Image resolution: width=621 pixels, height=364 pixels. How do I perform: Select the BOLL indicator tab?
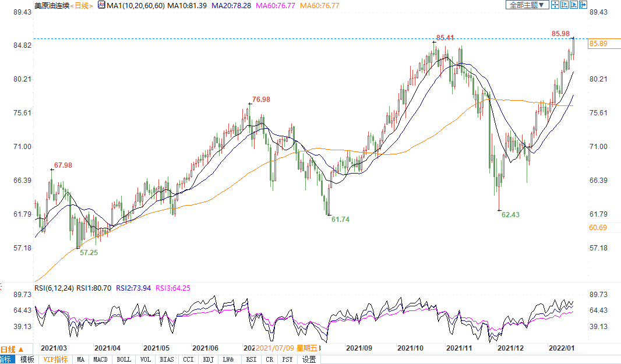[124, 359]
